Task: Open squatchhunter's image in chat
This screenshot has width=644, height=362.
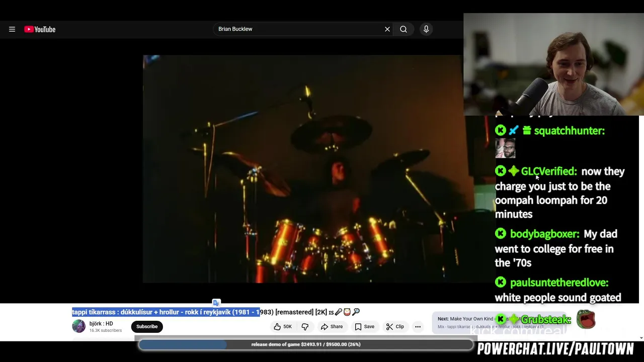Action: [505, 148]
